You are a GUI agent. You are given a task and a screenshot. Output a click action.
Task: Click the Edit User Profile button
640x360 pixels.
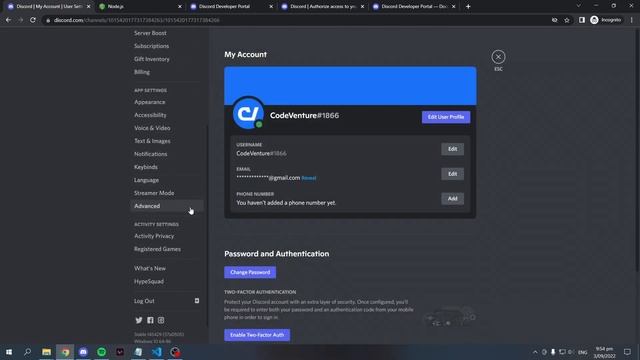coord(446,117)
